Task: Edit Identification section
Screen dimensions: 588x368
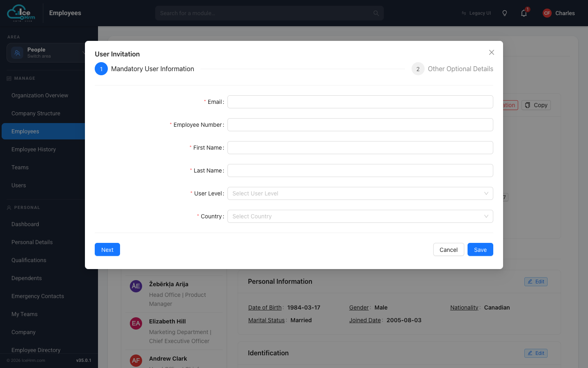Action: tap(536, 353)
